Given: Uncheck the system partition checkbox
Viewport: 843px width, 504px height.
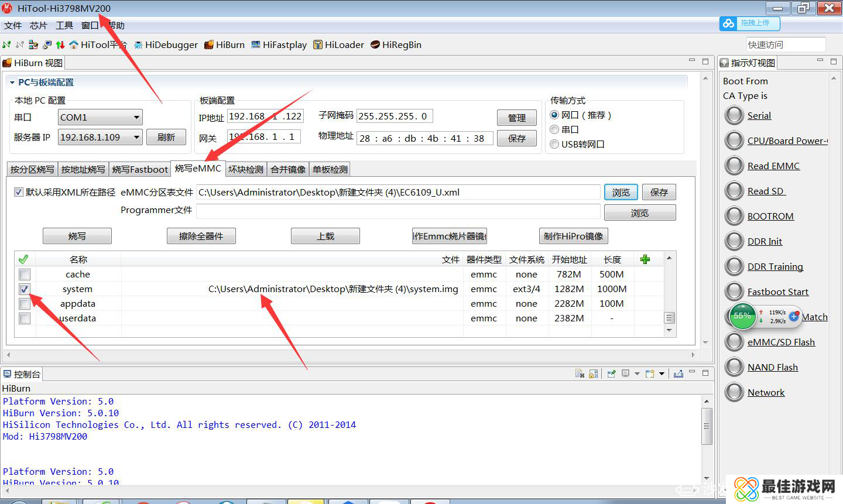Looking at the screenshot, I should click(25, 289).
